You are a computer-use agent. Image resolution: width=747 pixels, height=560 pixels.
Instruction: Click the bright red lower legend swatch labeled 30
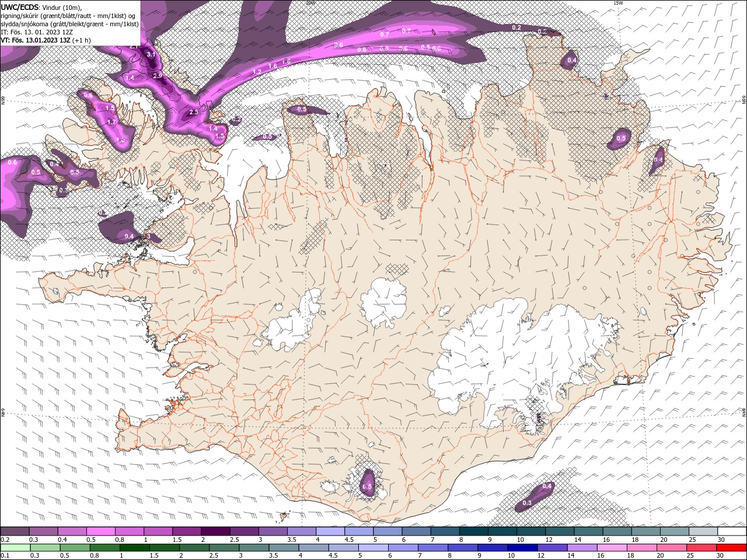(x=732, y=548)
